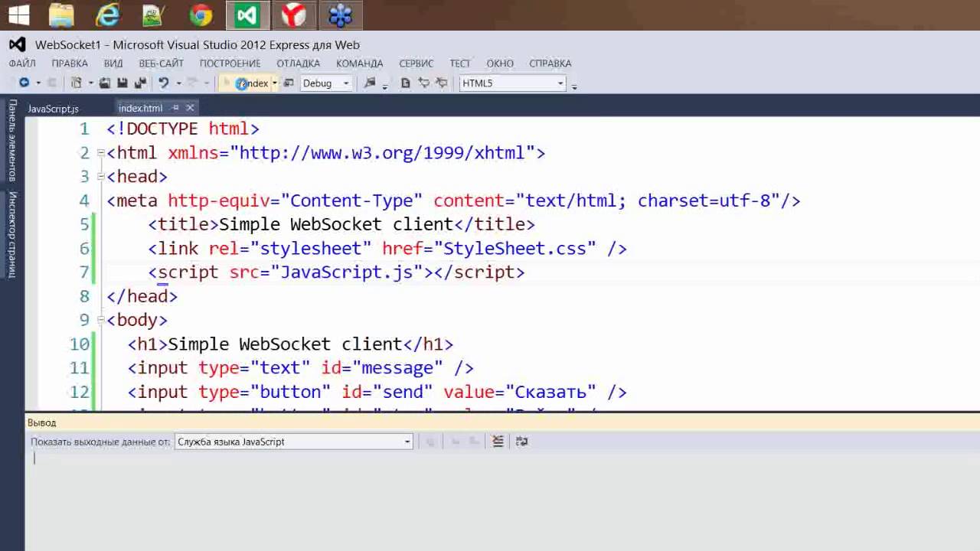Click the icon immediately left of HTML5 combo
The height and width of the screenshot is (551, 980).
(x=442, y=83)
